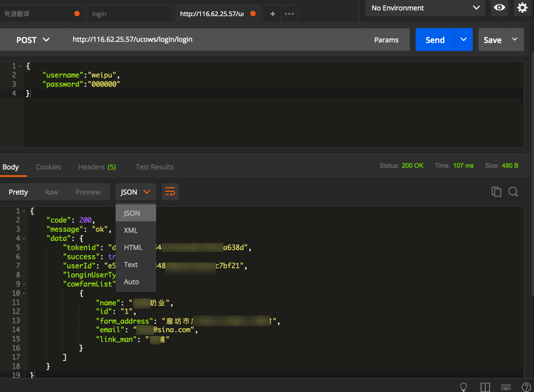Click the "tokenid" response line
The height and width of the screenshot is (392, 534).
[x=157, y=248]
